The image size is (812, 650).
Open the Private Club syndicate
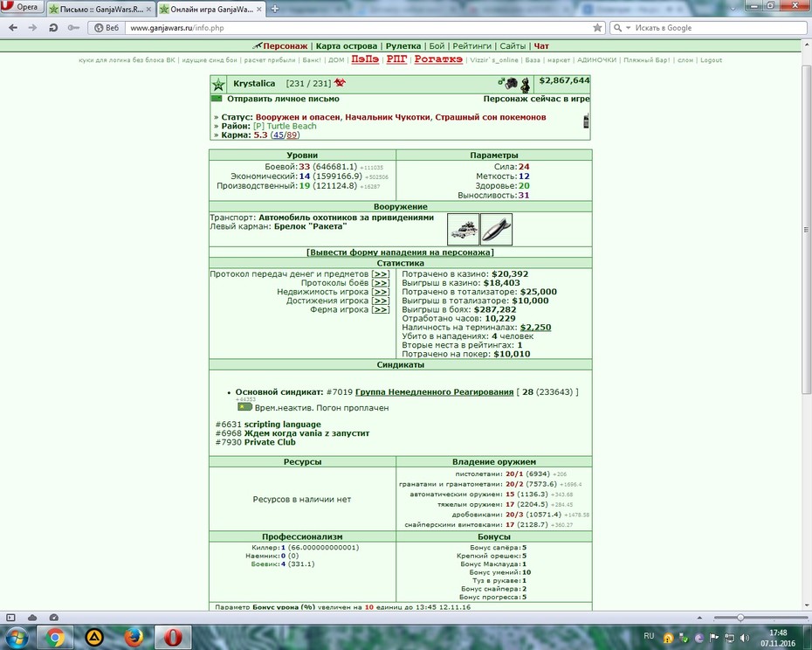[x=270, y=442]
